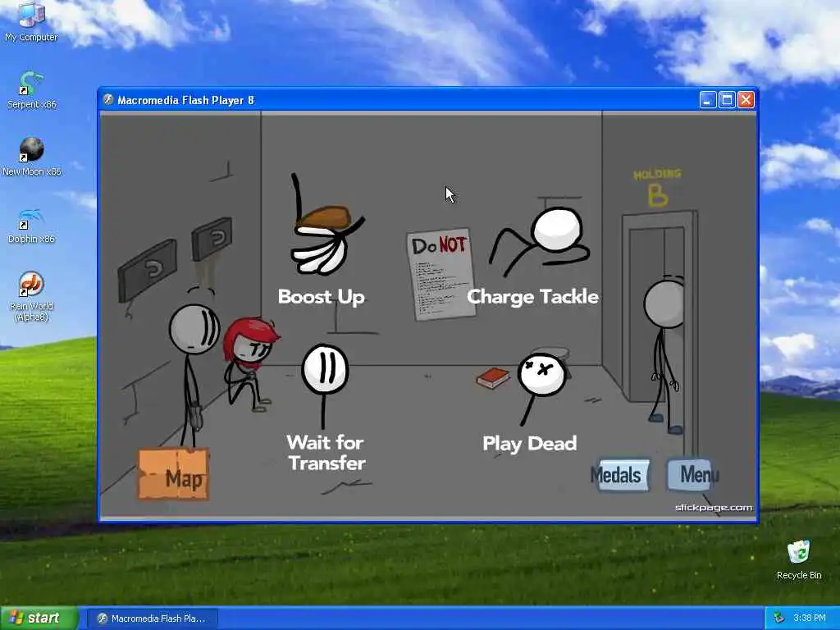Image resolution: width=840 pixels, height=630 pixels.
Task: Click the guard standing in Holding B doorway
Action: pos(664,354)
